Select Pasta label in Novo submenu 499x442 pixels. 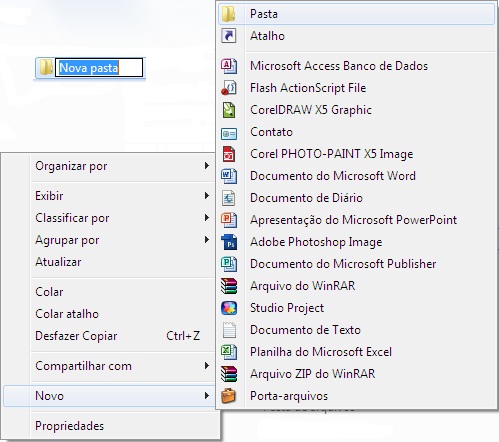264,14
